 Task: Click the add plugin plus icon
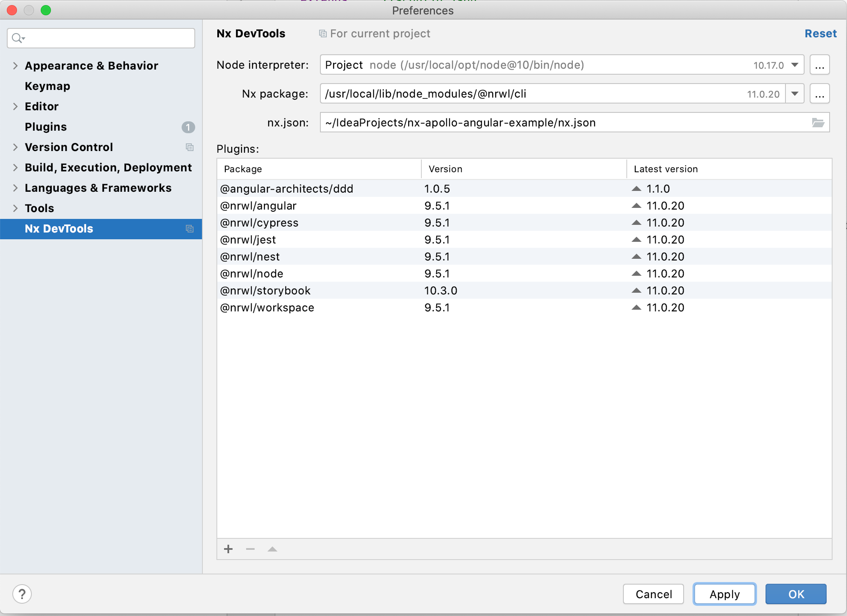coord(228,549)
